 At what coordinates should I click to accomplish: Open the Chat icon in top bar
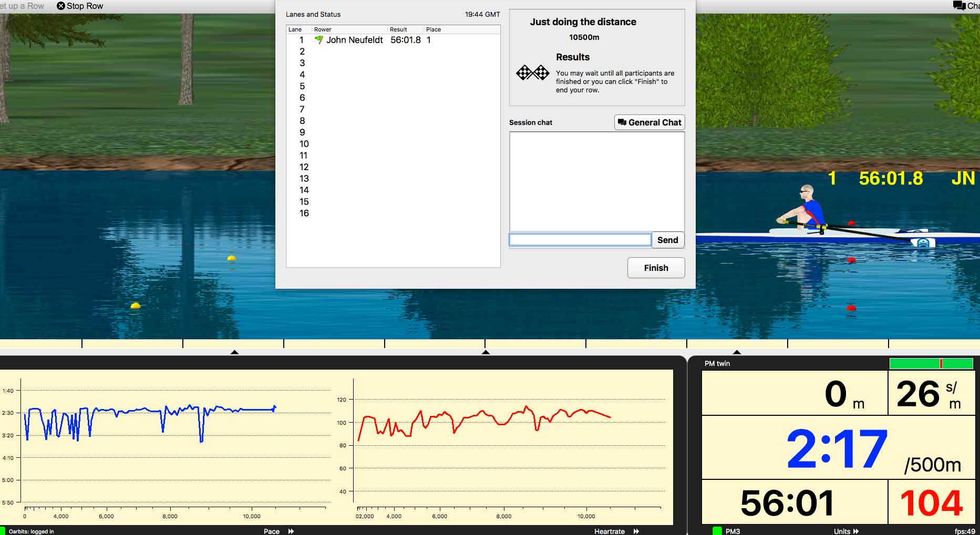click(x=959, y=6)
